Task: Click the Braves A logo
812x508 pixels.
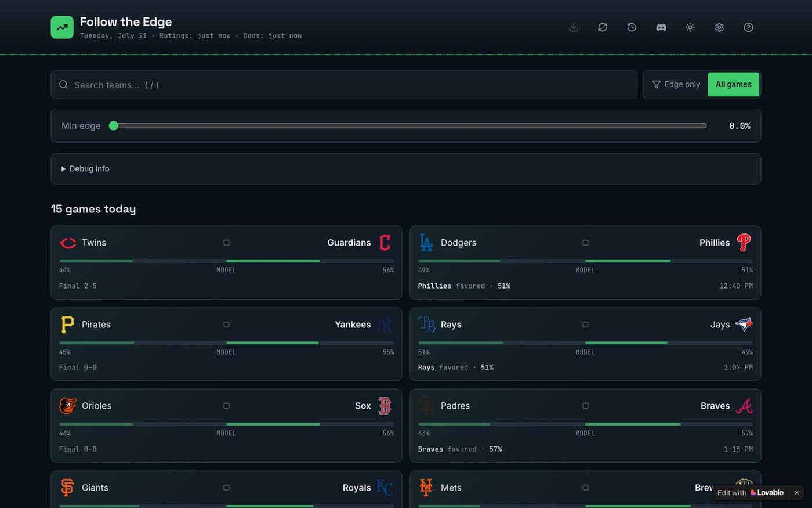Action: [744, 406]
